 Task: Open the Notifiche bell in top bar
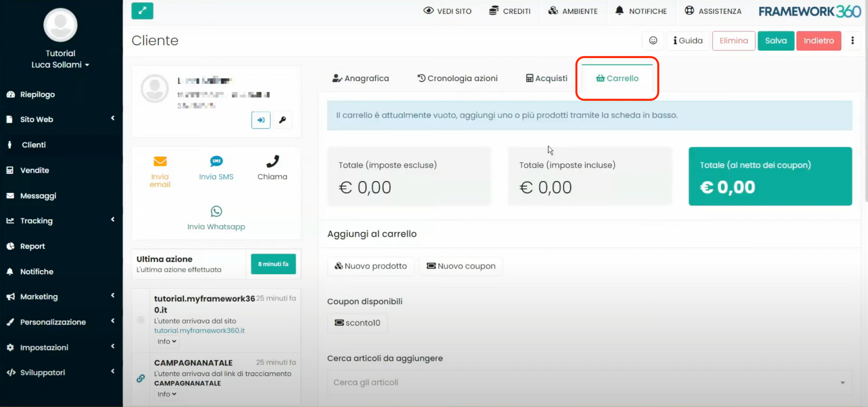click(x=641, y=11)
